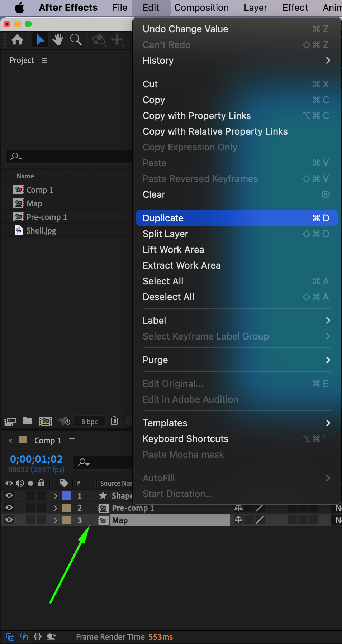Hide the Map layer using eye icon
Screen dimensions: 342x644
[9, 520]
